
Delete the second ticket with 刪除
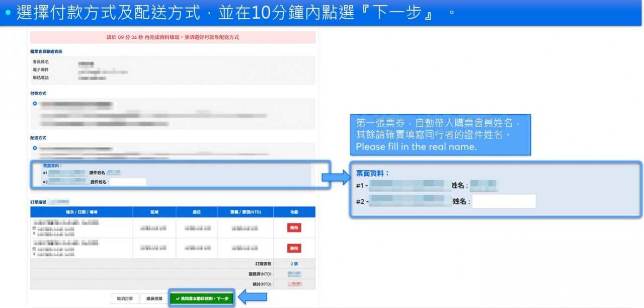point(294,249)
